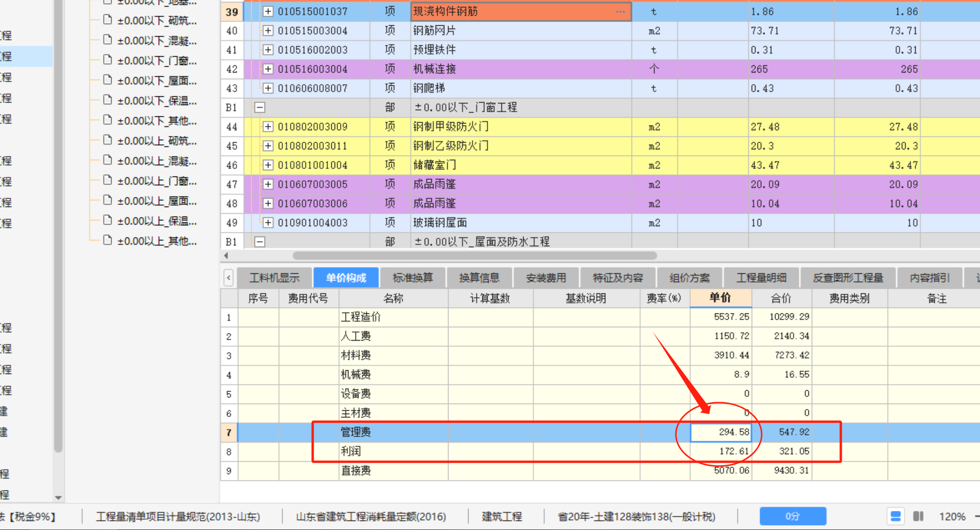Collapse the ±0.00以下_门窗工程 section

point(260,107)
